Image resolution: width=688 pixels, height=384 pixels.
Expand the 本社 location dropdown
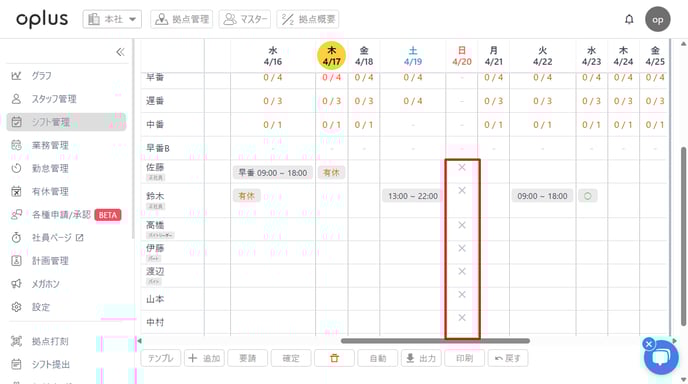(x=112, y=19)
